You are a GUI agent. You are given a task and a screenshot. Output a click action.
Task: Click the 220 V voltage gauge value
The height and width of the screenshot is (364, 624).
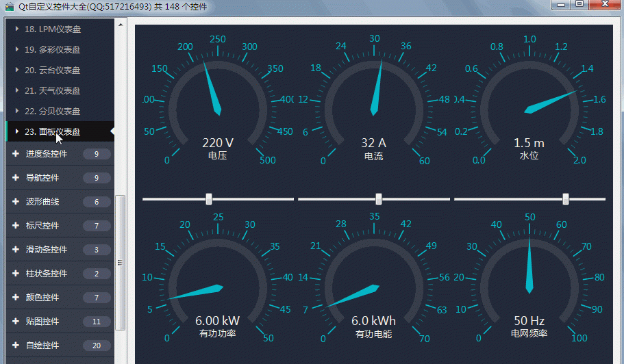pyautogui.click(x=218, y=143)
